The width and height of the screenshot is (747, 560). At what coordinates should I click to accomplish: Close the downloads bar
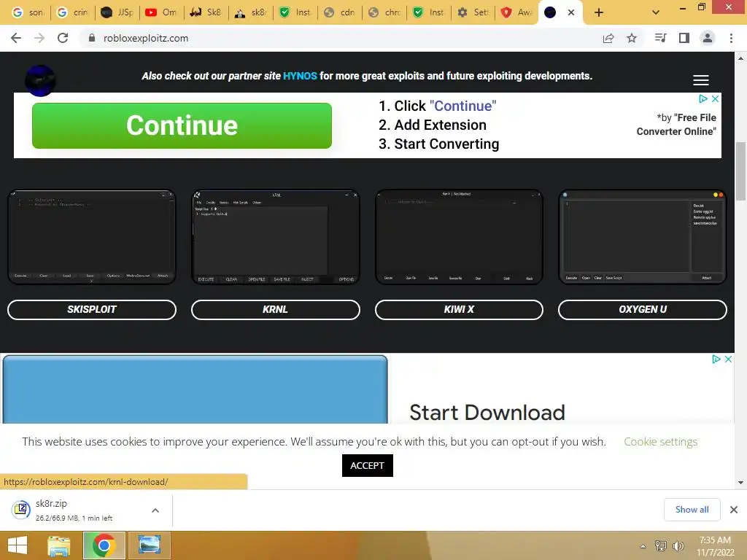734,510
